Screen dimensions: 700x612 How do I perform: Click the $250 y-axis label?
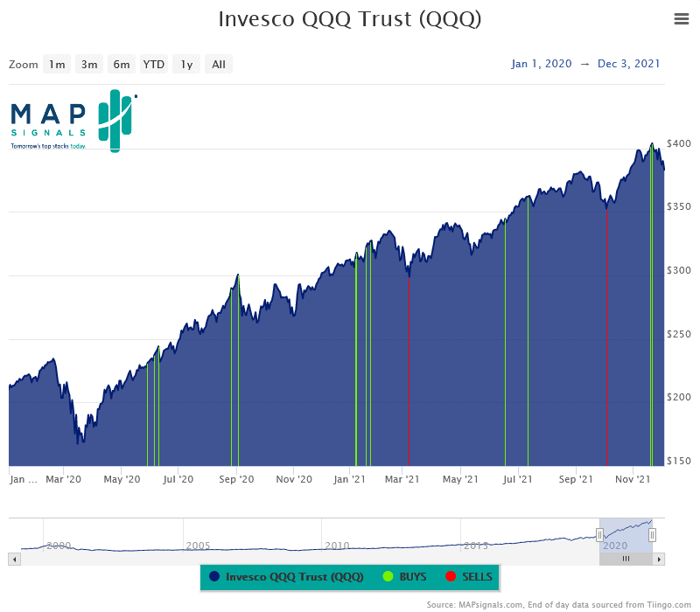point(679,334)
